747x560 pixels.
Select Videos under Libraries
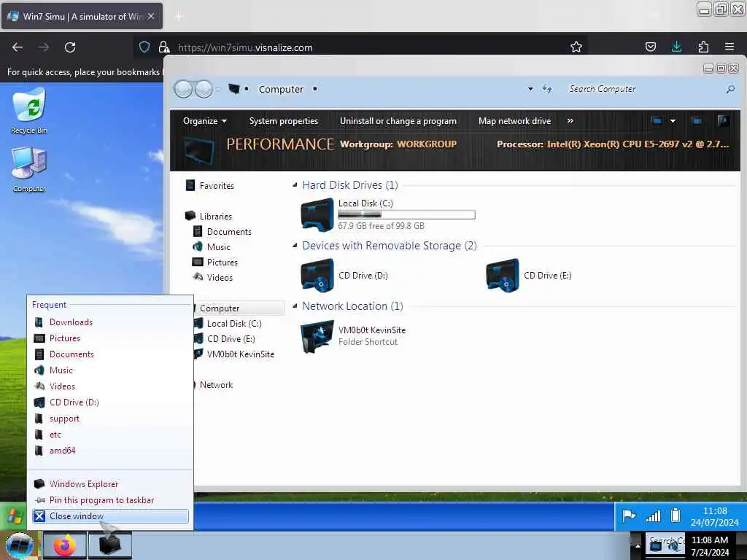(x=220, y=277)
